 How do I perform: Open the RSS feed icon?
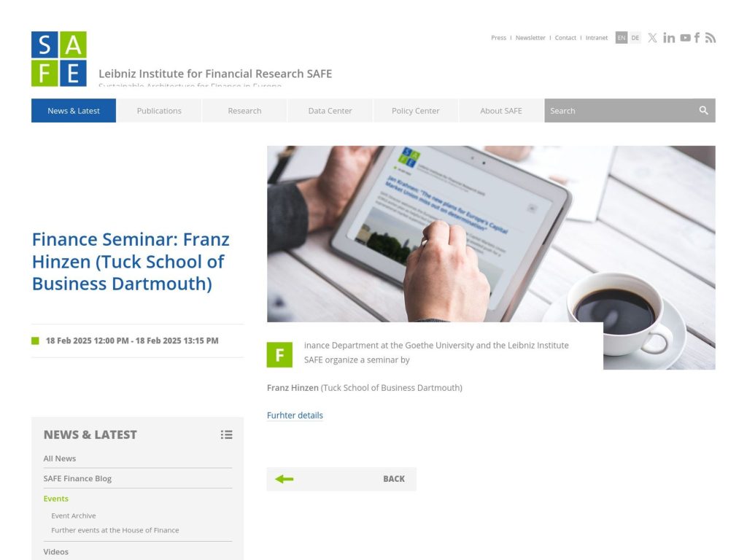point(711,37)
